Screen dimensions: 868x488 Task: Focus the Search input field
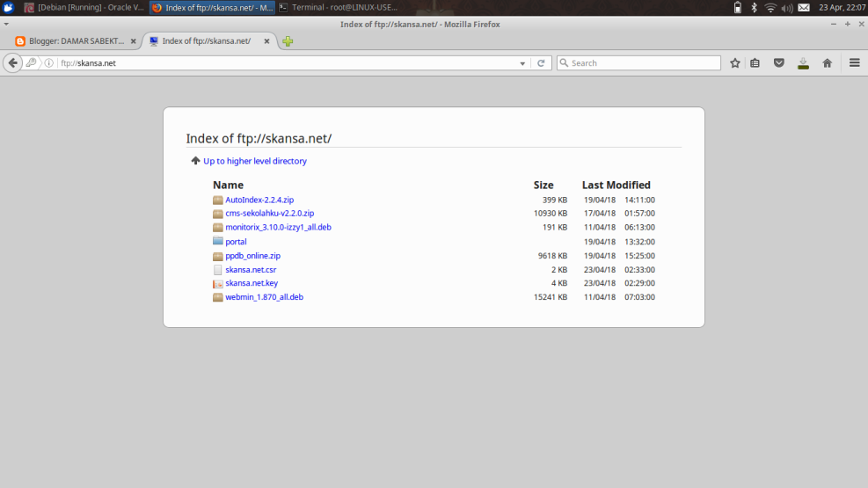pyautogui.click(x=642, y=63)
